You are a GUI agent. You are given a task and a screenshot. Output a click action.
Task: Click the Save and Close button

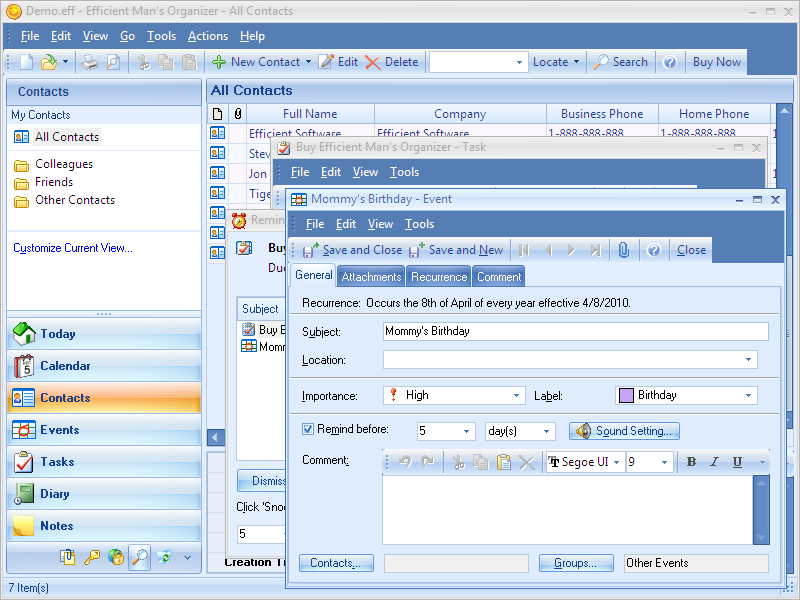coord(352,250)
